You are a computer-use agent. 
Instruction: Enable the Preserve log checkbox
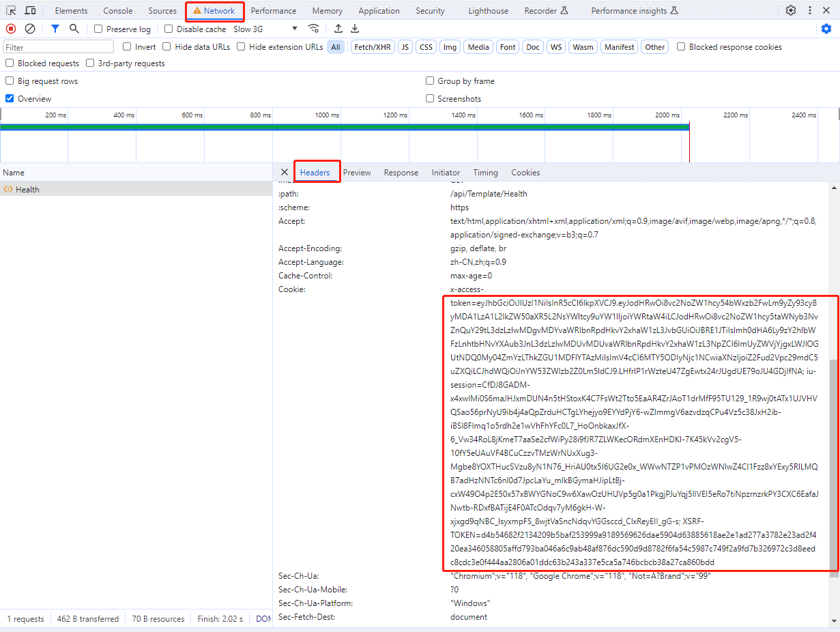[x=99, y=29]
